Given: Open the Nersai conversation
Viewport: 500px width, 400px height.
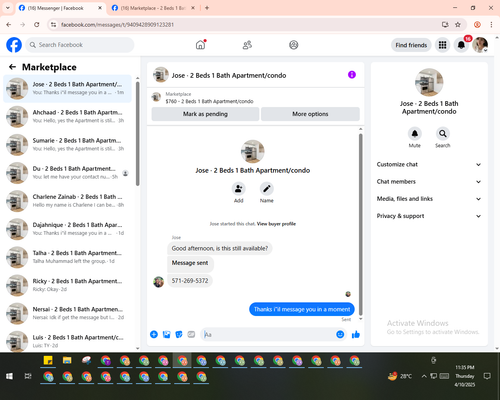Looking at the screenshot, I should point(67,313).
